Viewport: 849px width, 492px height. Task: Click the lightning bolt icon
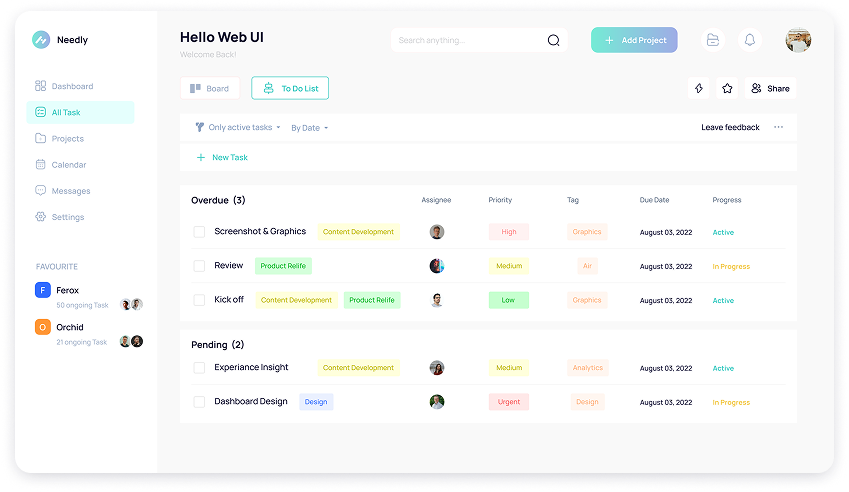click(x=699, y=88)
